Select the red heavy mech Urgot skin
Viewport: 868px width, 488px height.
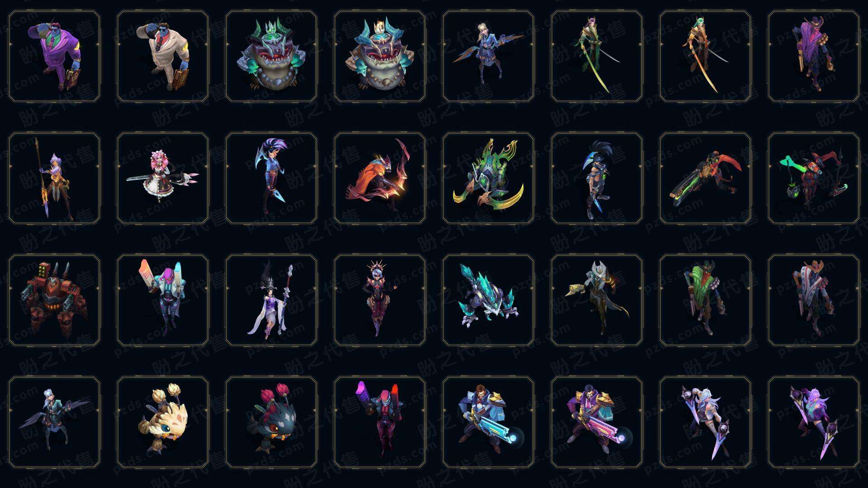pyautogui.click(x=54, y=300)
